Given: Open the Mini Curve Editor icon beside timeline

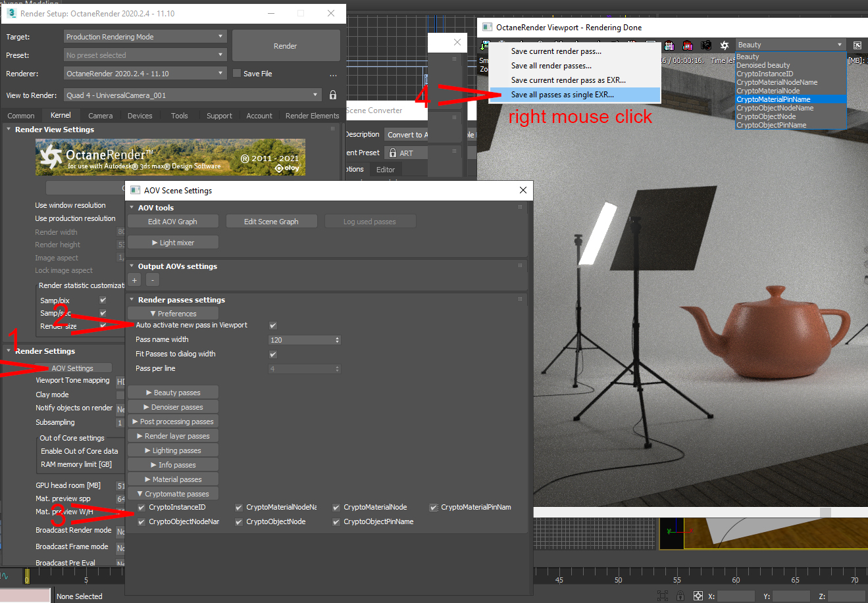Looking at the screenshot, I should pyautogui.click(x=5, y=576).
